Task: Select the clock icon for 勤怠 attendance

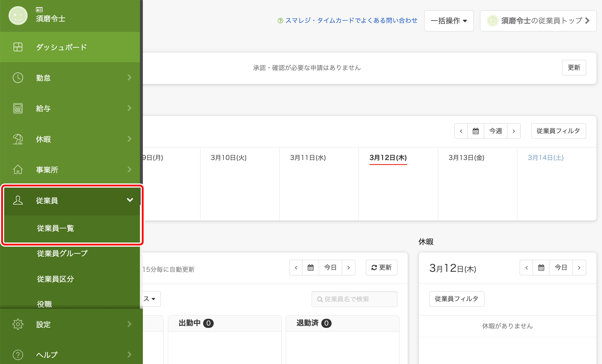Action: [x=18, y=77]
